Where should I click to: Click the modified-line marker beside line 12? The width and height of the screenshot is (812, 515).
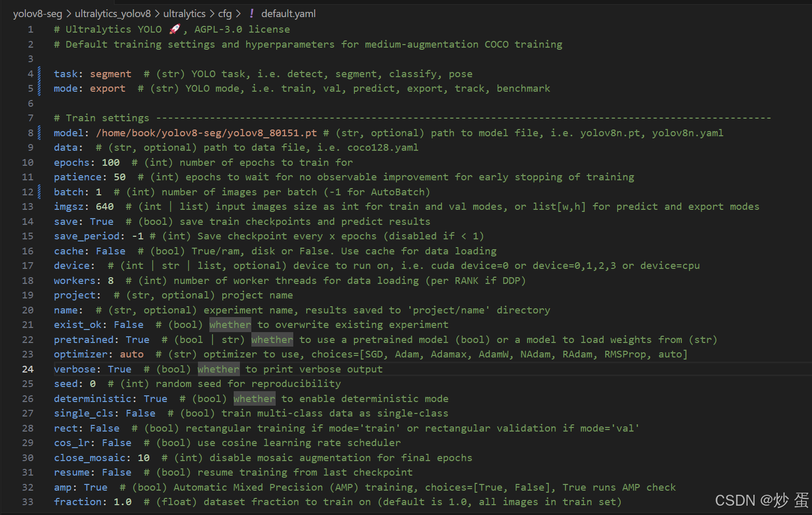(39, 192)
